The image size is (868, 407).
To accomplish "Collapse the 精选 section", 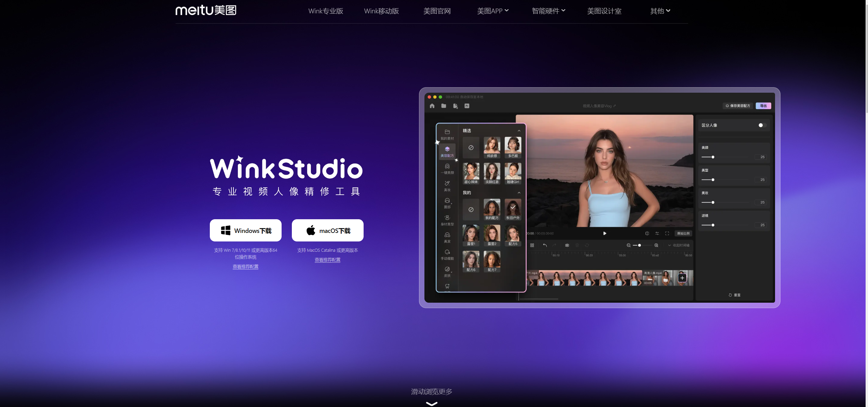I will (x=519, y=131).
